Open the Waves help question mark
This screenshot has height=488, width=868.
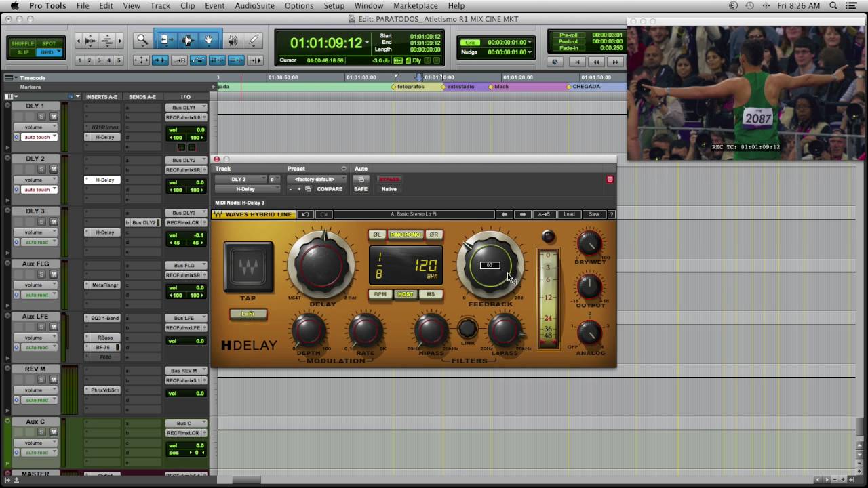pos(612,214)
